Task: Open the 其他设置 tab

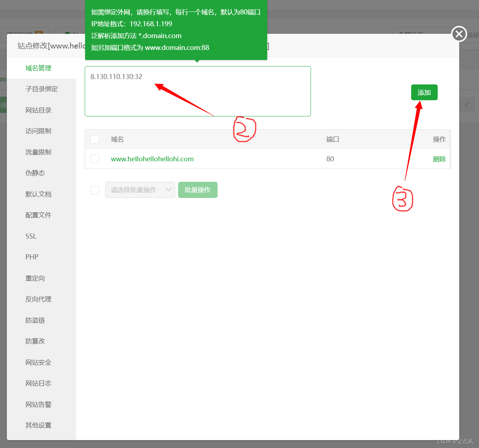Action: tap(38, 425)
